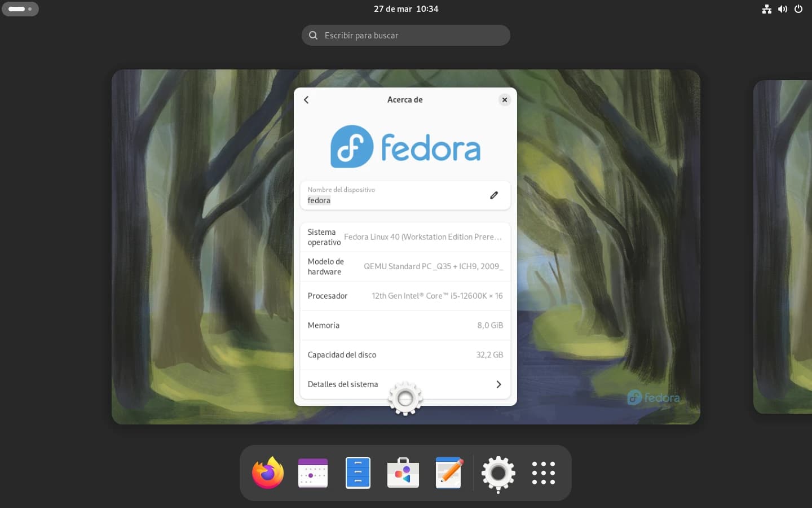Open the Software store dock icon

tap(403, 473)
